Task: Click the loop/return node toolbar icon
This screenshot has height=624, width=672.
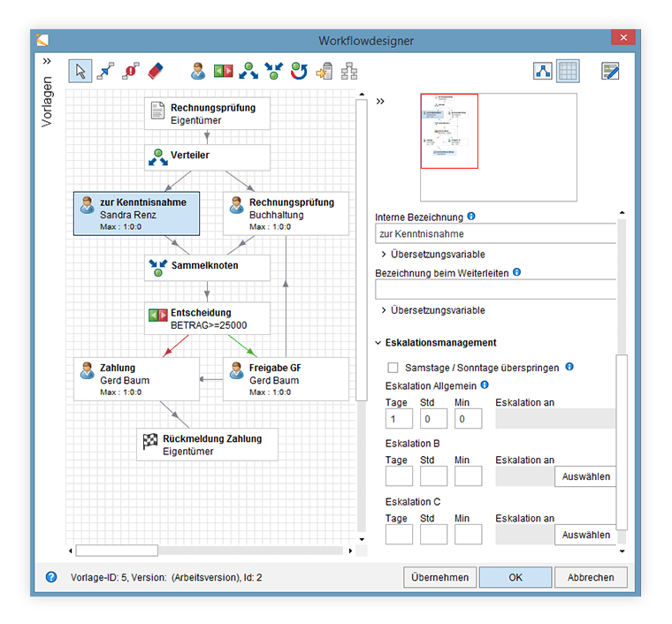Action: (299, 71)
